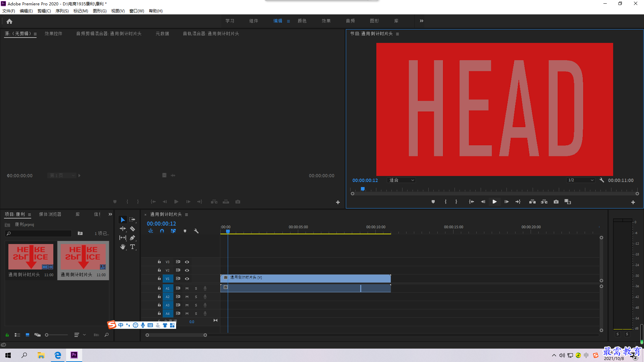Open the sort icons dropdown arrow

coord(84,335)
